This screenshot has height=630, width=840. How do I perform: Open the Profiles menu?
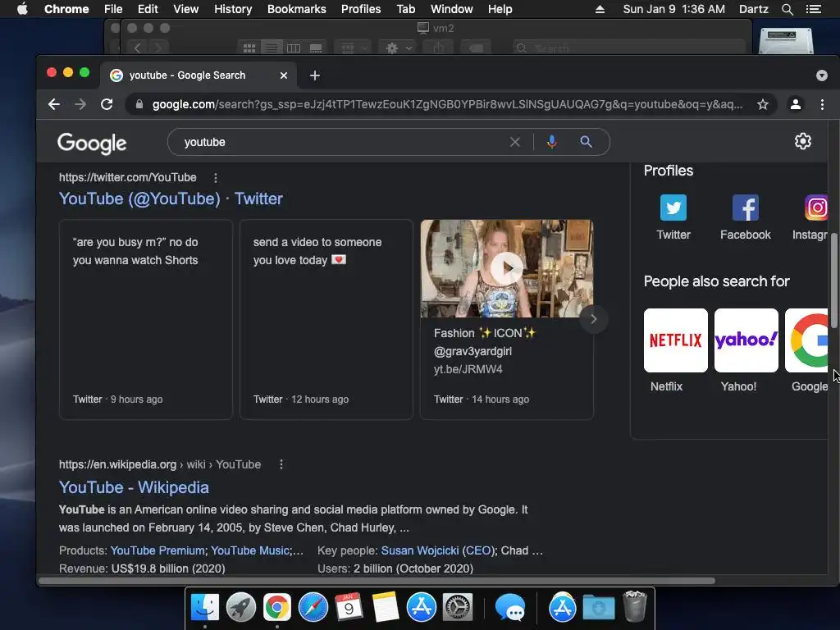pyautogui.click(x=361, y=9)
